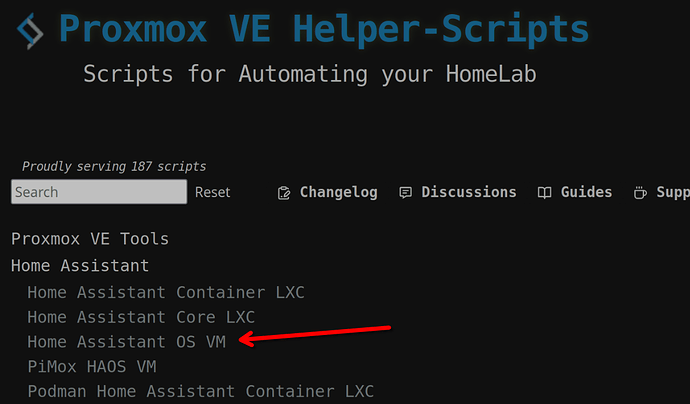Open the Home Assistant OS VM script
Viewport: 690px width, 404px height.
126,342
